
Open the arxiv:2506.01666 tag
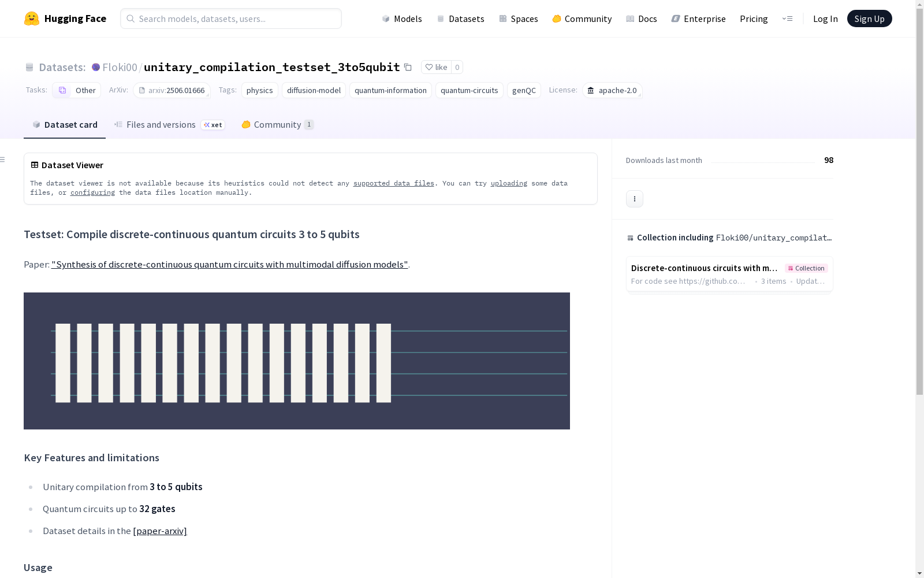coord(172,90)
